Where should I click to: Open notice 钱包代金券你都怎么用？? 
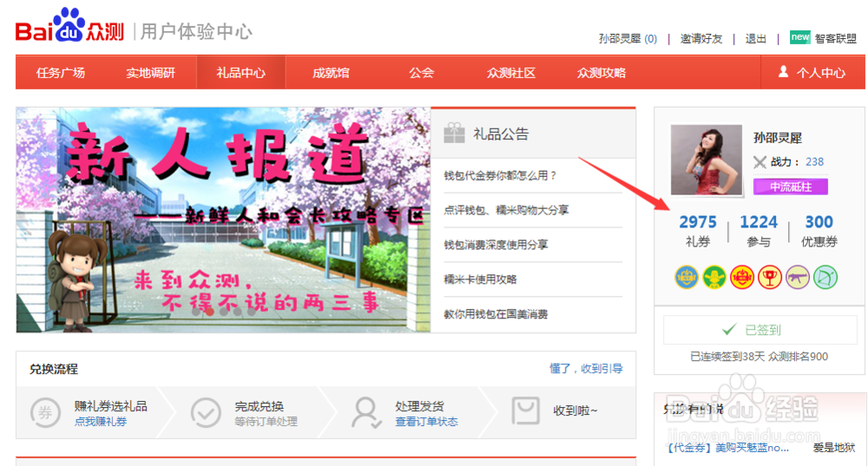point(501,175)
